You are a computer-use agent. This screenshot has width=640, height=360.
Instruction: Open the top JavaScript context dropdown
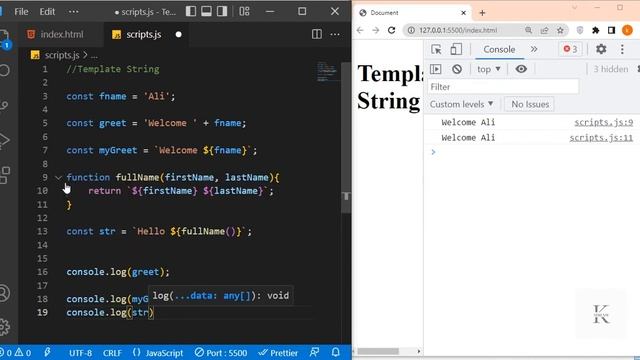[489, 69]
